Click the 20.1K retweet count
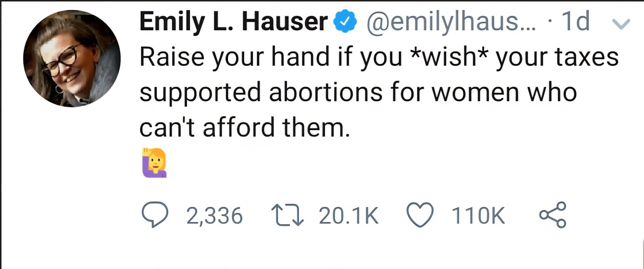Screen dimensions: 644x269 348,216
